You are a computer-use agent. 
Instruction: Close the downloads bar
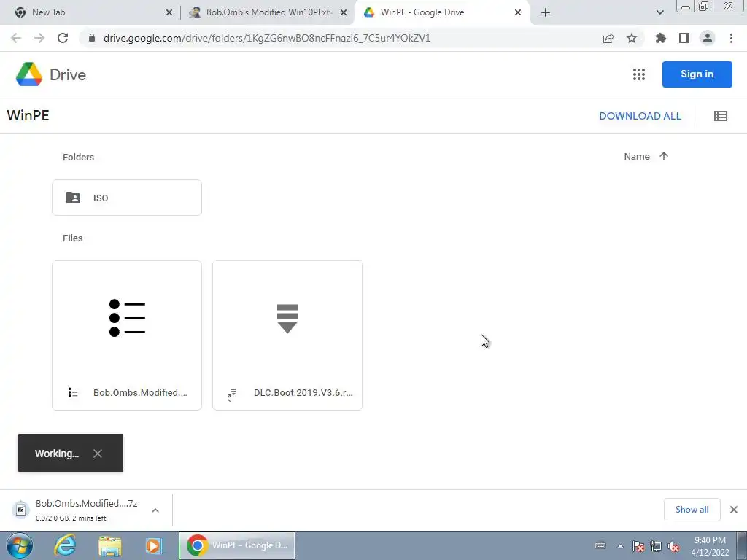pos(734,510)
